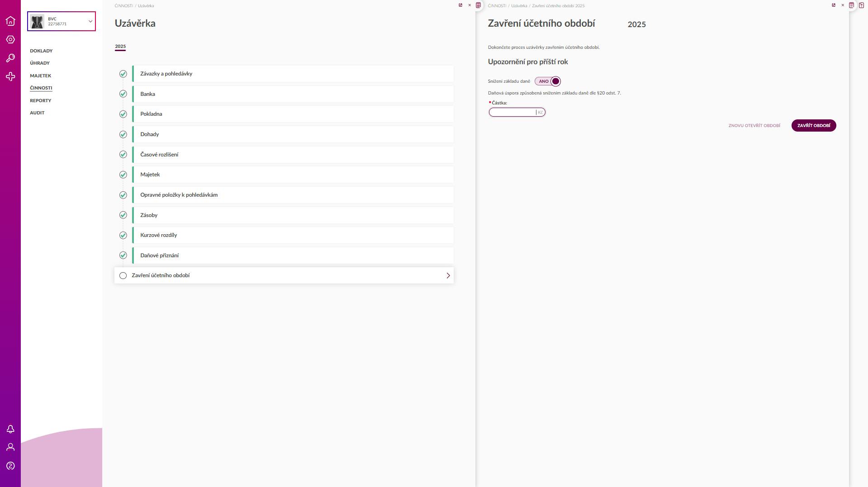Click the notes document icon at top right
Viewport: 868px width, 487px height.
click(x=852, y=5)
